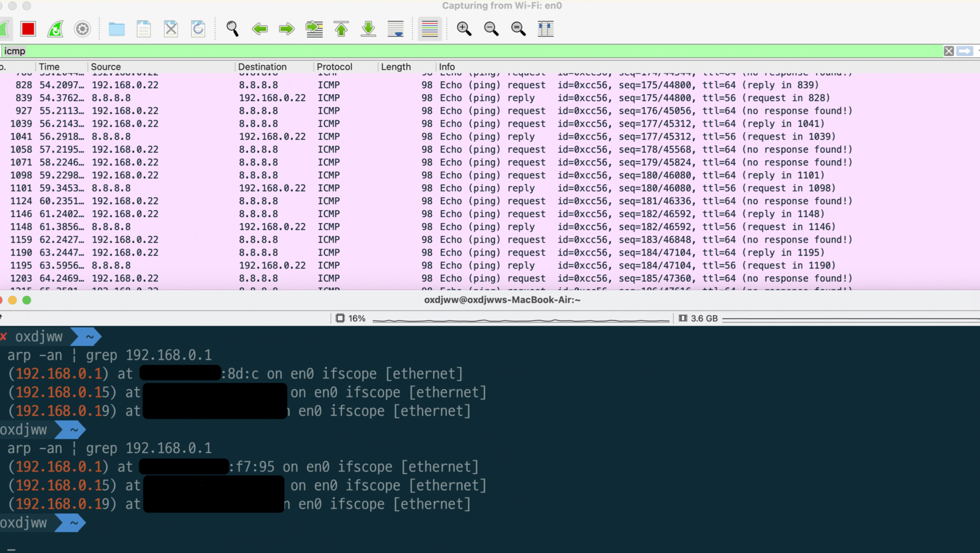
Task: Open capture options gear icon
Action: (x=83, y=29)
